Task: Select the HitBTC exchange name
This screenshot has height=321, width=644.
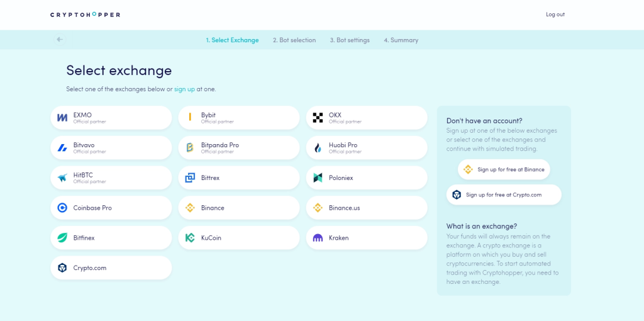Action: point(83,175)
